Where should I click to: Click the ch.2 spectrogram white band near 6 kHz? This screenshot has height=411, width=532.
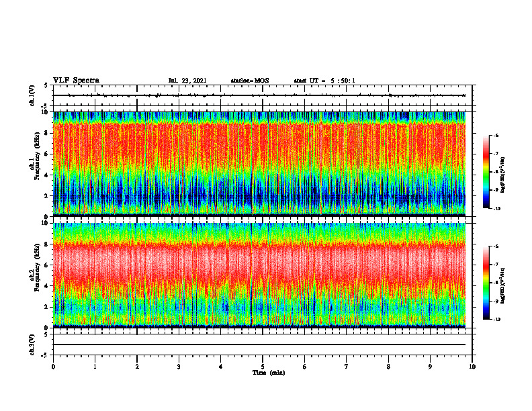pyautogui.click(x=259, y=261)
